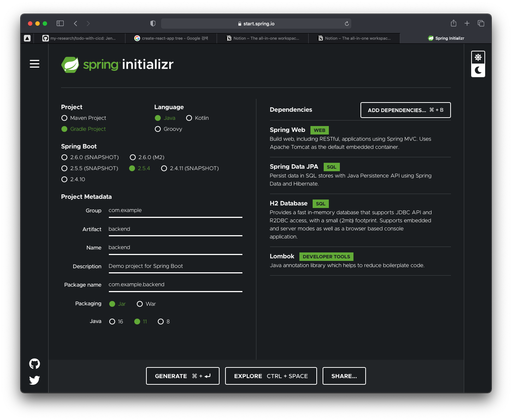This screenshot has height=420, width=512.
Task: Click the Artifact input field
Action: [175, 229]
